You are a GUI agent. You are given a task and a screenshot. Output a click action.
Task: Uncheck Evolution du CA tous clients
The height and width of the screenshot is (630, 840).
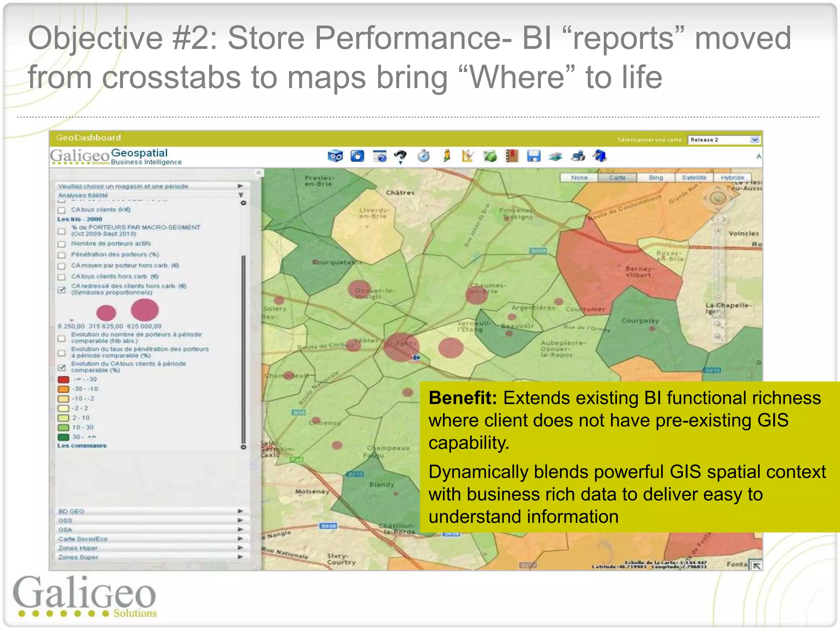click(62, 367)
